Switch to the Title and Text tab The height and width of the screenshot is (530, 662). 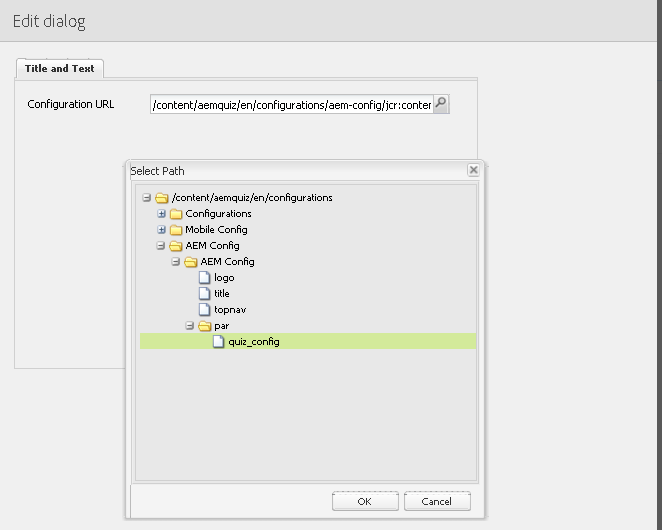click(x=60, y=68)
